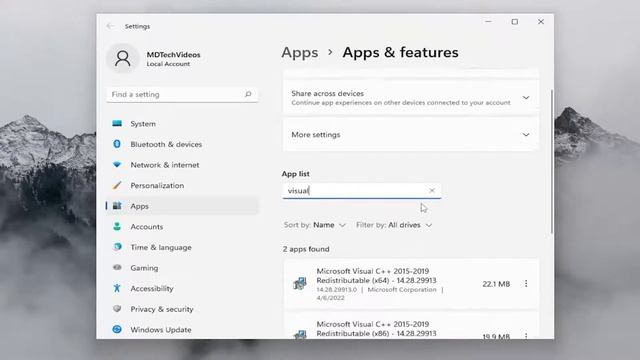
Task: Expand More settings section
Action: pyautogui.click(x=526, y=135)
